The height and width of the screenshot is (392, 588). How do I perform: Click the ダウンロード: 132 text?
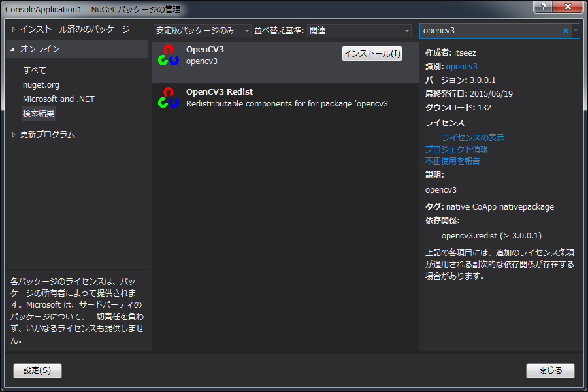coord(458,108)
